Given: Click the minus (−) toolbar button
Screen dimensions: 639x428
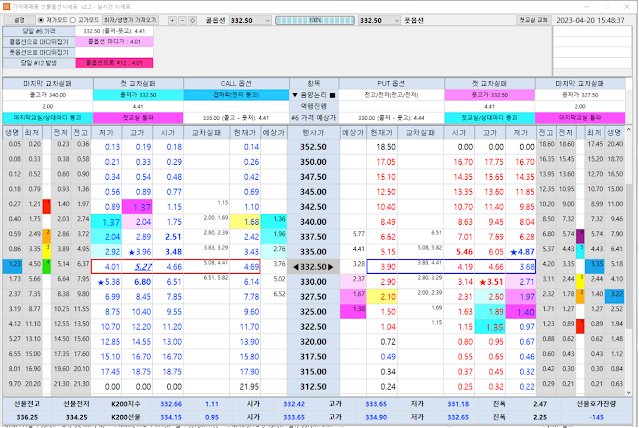Looking at the screenshot, I should pyautogui.click(x=183, y=20).
